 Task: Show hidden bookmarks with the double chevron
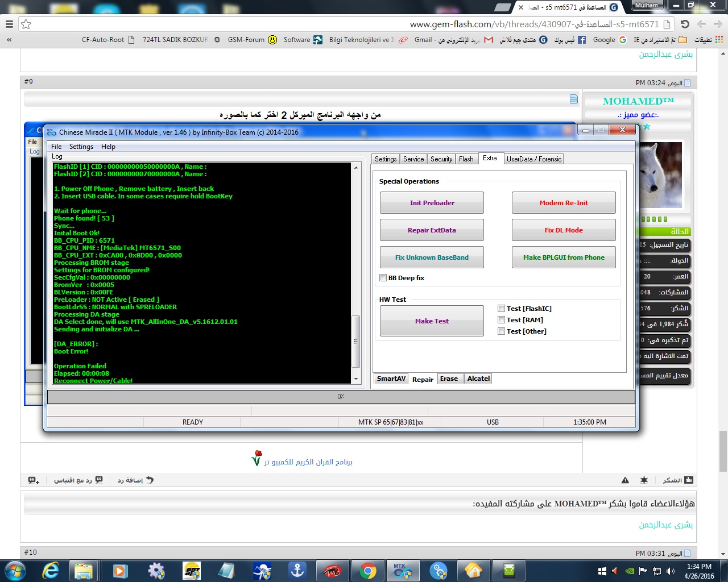click(9, 40)
